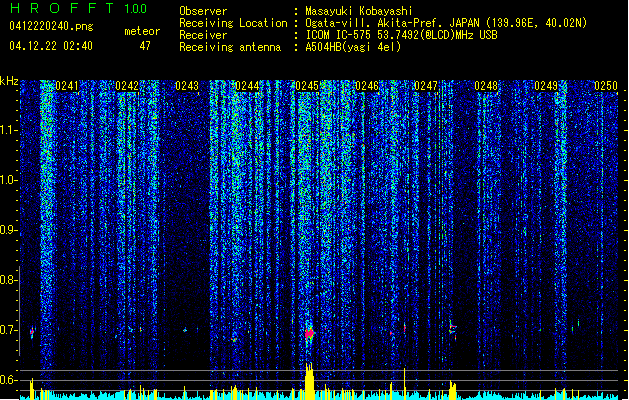Click the receiver text ICOM IC-575 53.7492
Image resolution: width=629 pixels, height=400 pixels.
(x=401, y=35)
